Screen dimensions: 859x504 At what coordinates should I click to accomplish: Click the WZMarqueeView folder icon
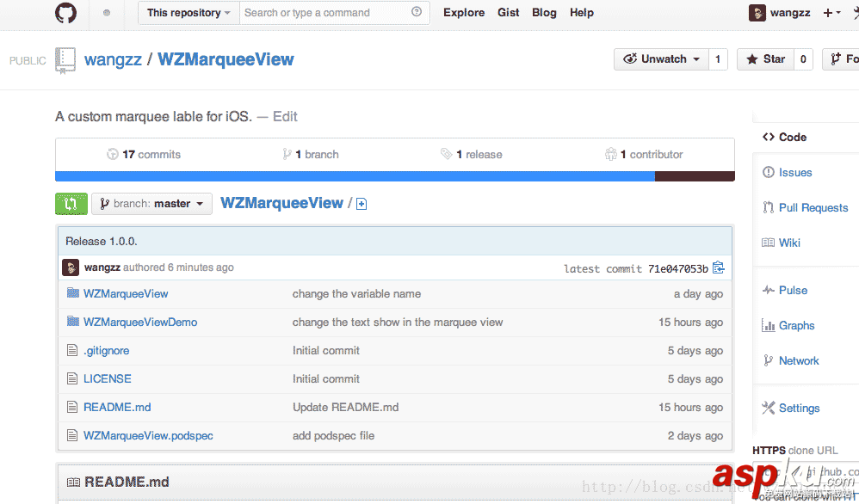tap(73, 292)
